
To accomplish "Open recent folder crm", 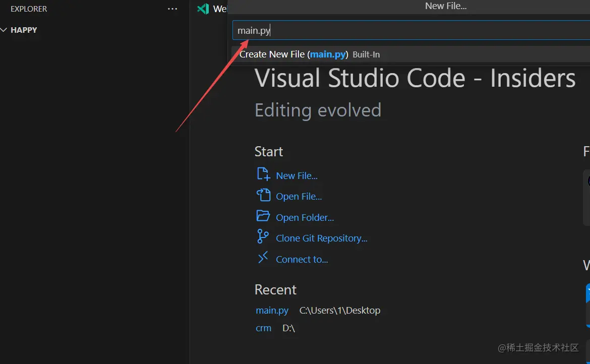I will pyautogui.click(x=263, y=328).
